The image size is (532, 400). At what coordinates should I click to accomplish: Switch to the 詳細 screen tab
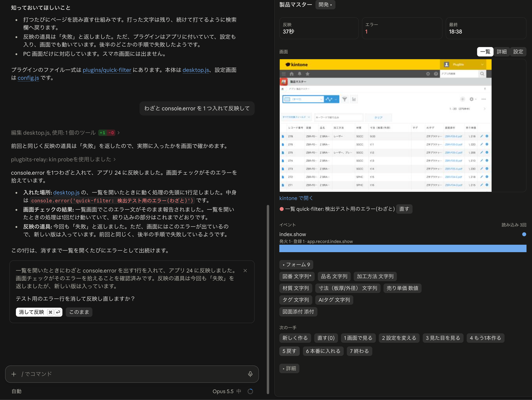[x=502, y=52]
